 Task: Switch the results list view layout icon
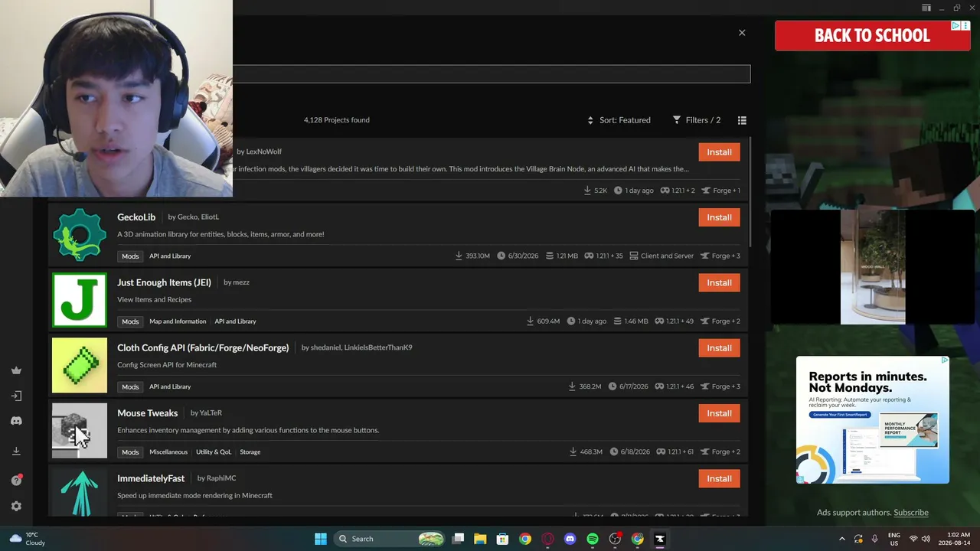pos(742,120)
